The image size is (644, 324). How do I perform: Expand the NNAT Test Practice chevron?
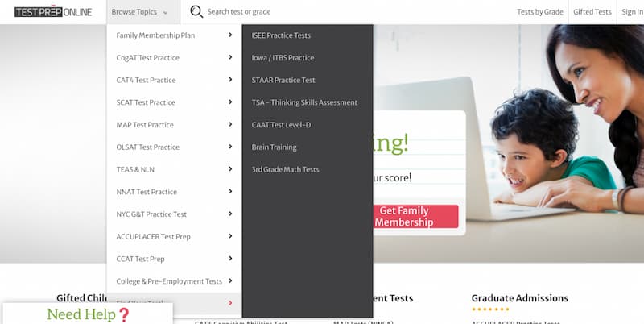pos(230,191)
